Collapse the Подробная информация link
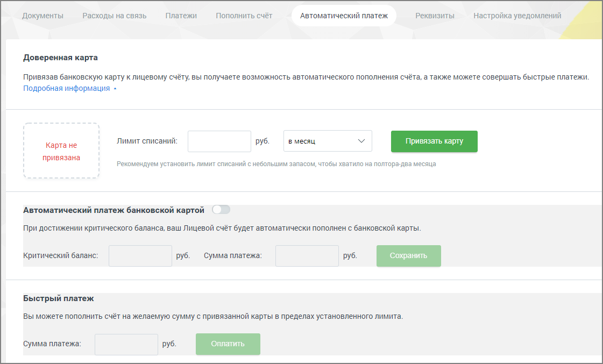The image size is (603, 364). tap(69, 88)
